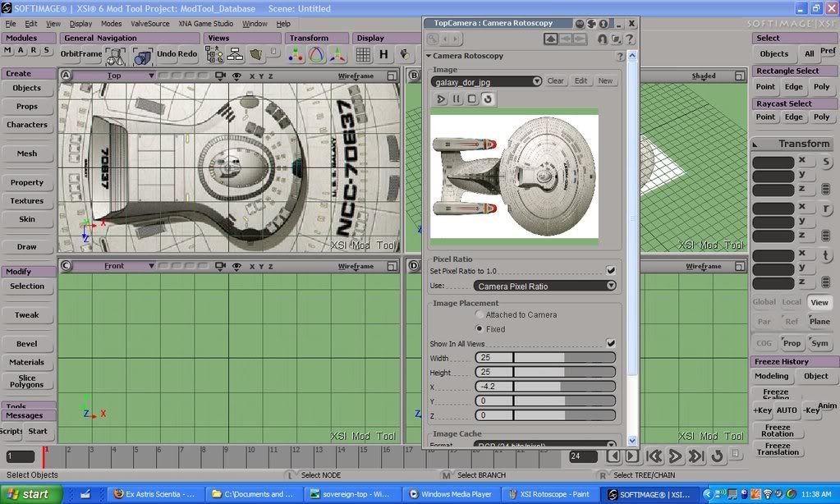Open the schematic view icon in Views
The height and width of the screenshot is (504, 840).
point(235,54)
